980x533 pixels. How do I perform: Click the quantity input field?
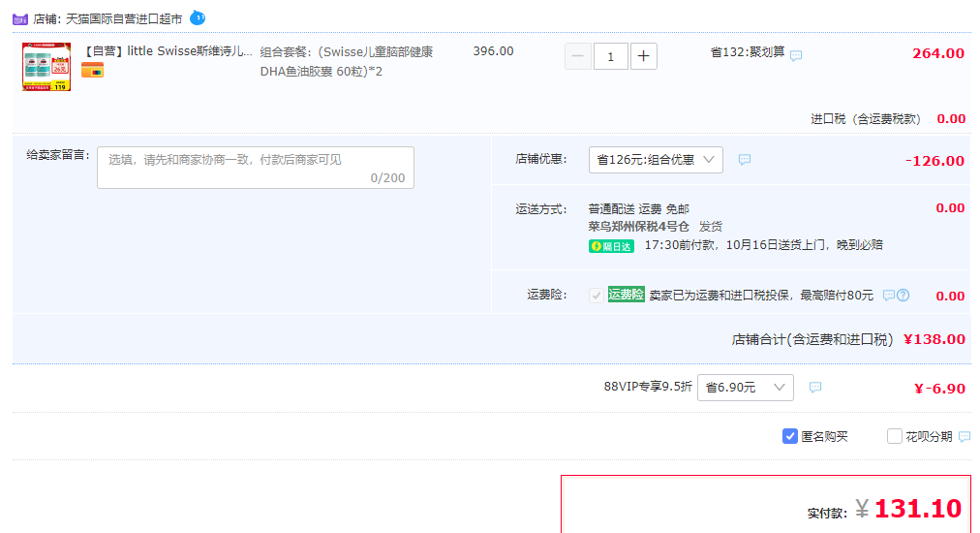(x=611, y=56)
